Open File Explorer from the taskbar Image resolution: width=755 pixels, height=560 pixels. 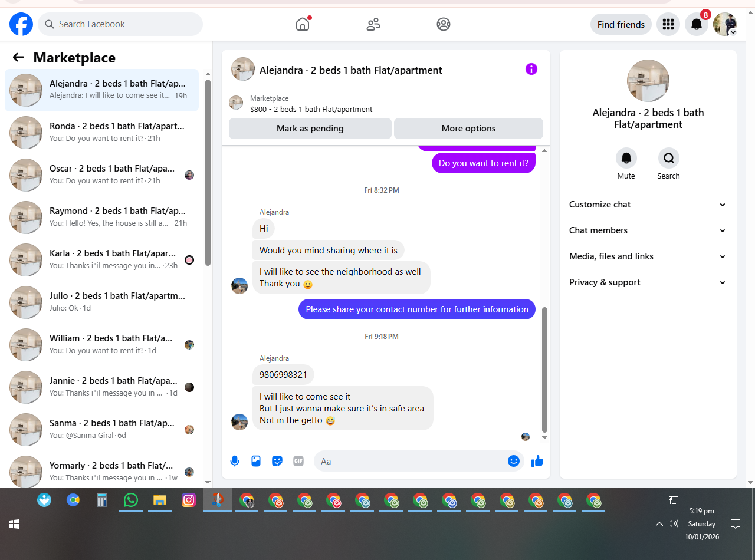(160, 500)
